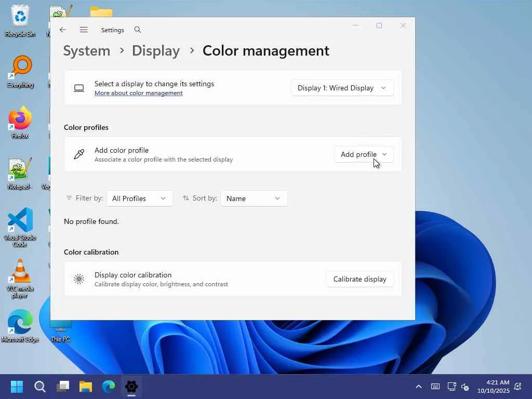Open File Explorer from the taskbar
Viewport: 532px width, 399px height.
pos(86,387)
